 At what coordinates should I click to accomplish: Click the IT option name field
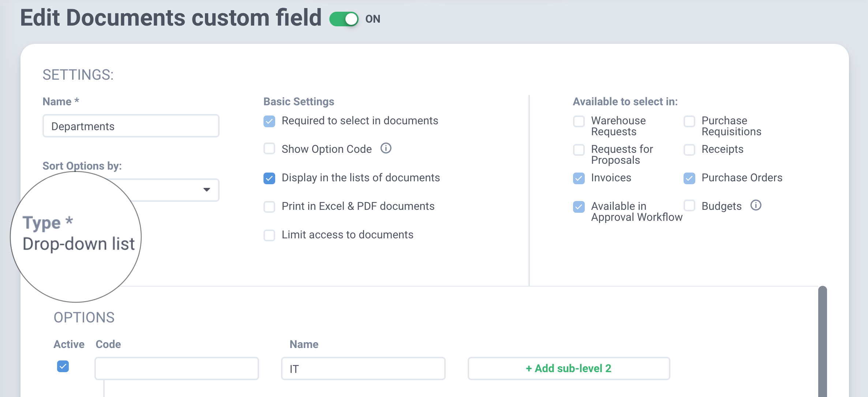tap(363, 368)
